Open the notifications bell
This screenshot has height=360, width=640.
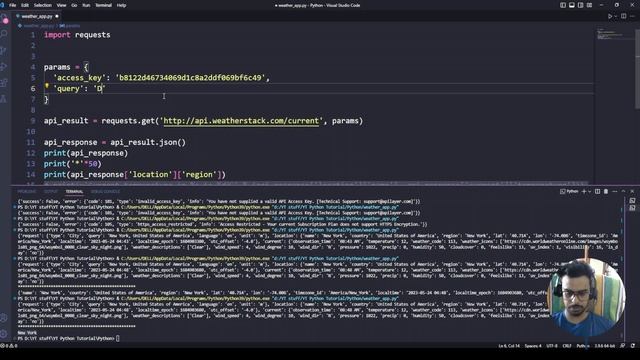click(632, 346)
